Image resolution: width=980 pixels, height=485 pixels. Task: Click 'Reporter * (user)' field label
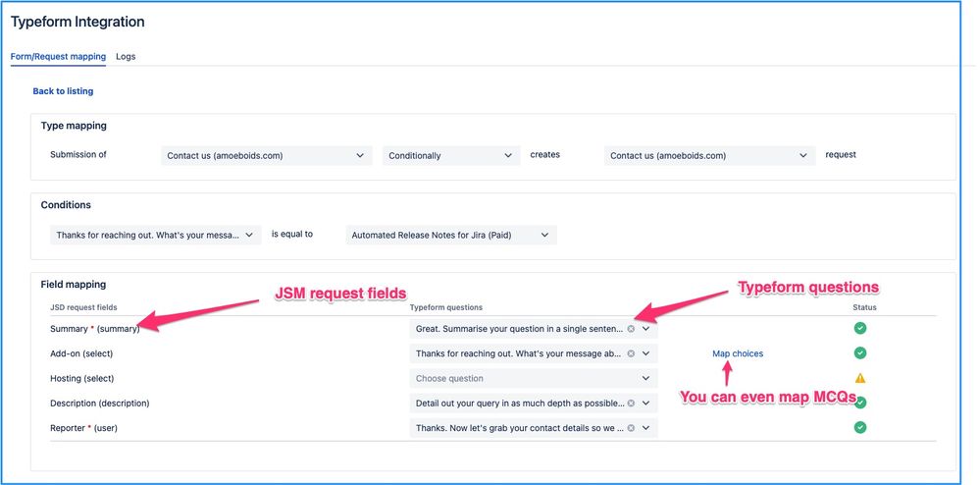coord(83,429)
